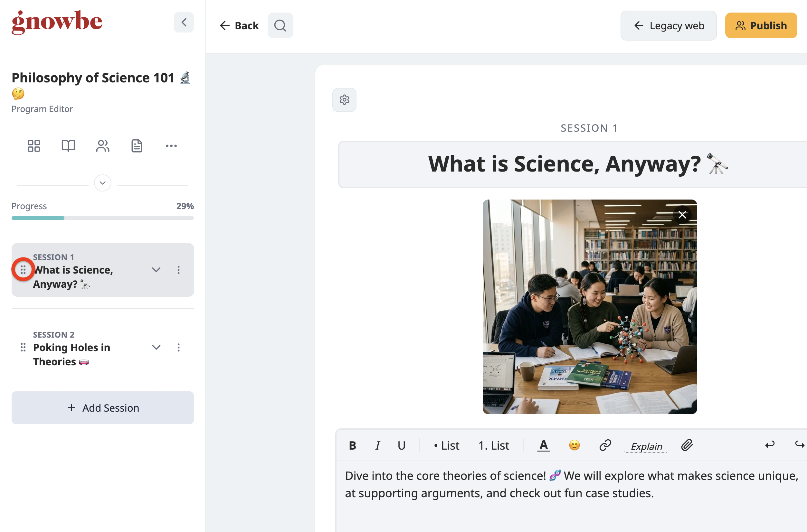Click the Program Editor label
Screen dimensions: 807x532
click(x=42, y=109)
